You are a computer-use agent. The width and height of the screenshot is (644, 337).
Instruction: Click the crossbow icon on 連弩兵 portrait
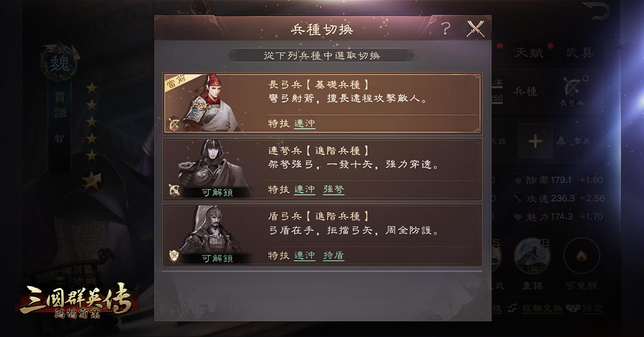(x=174, y=191)
